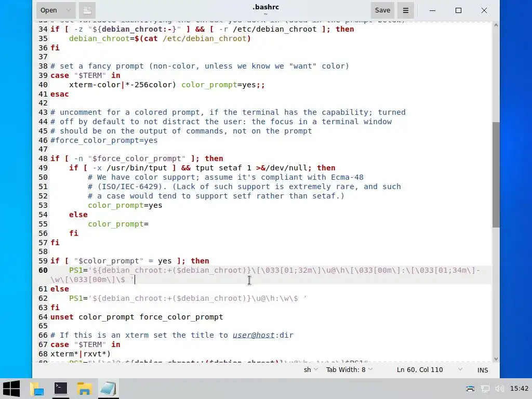Click the Save button
Viewport: 532px width, 399px height.
[382, 10]
